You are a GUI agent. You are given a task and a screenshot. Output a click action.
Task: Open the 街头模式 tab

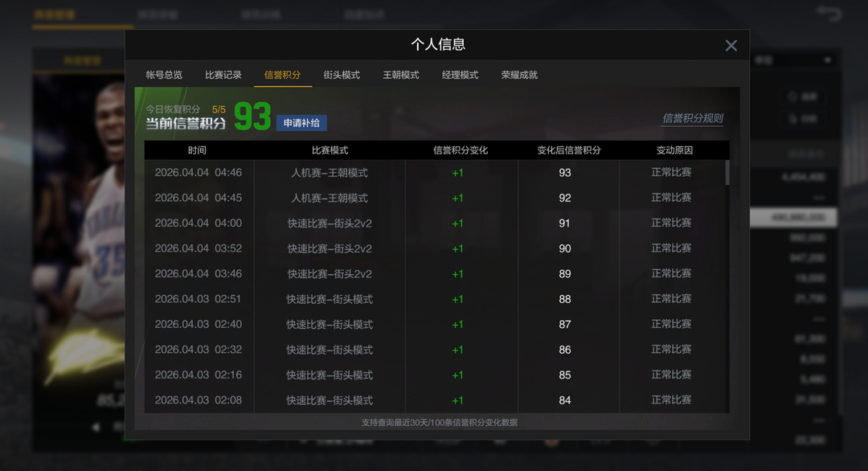pos(342,75)
